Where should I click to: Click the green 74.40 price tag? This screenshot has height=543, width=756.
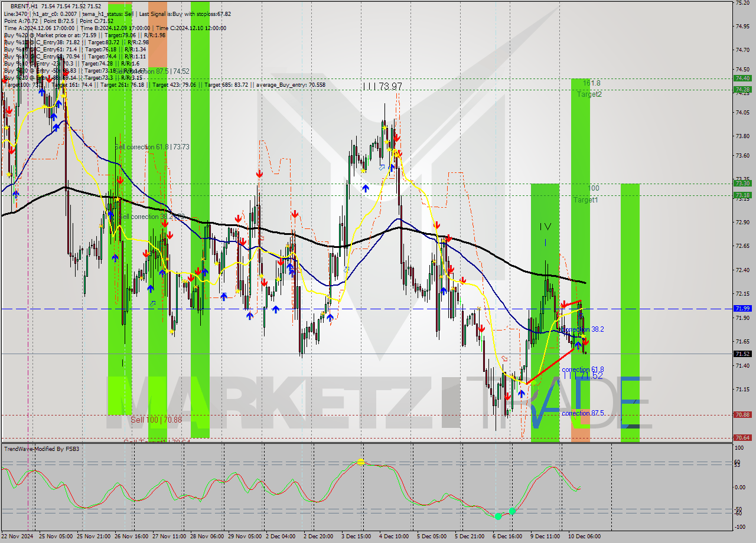pyautogui.click(x=742, y=78)
